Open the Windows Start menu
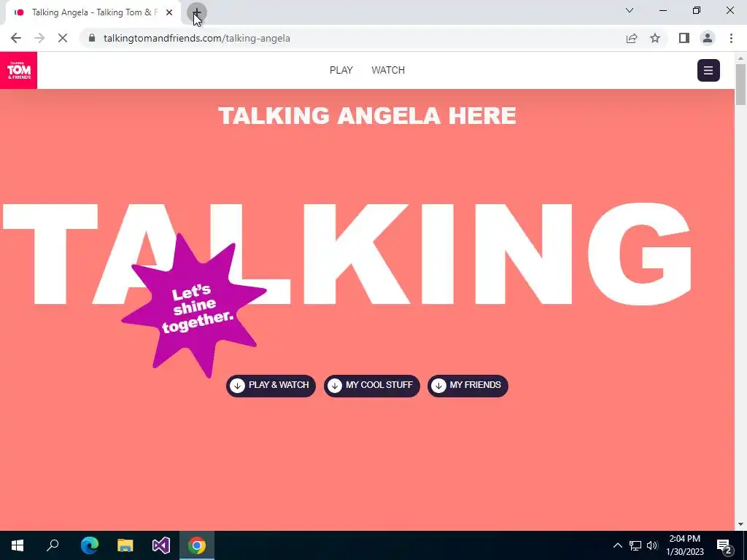Viewport: 747px width, 560px height. coord(18,545)
